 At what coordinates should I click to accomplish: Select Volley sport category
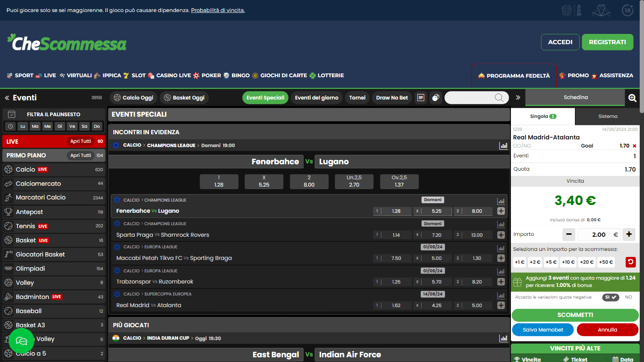click(x=54, y=283)
